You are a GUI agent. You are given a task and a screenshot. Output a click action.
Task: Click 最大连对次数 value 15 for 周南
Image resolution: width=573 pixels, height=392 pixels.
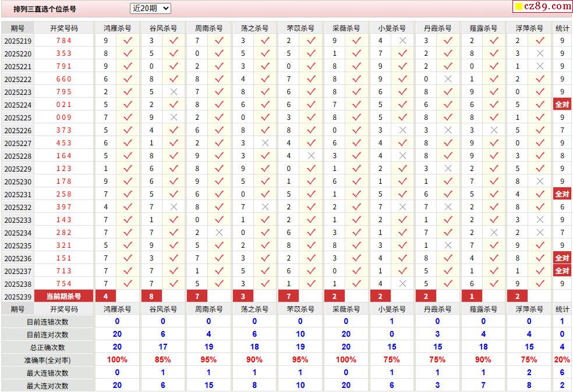pos(208,386)
